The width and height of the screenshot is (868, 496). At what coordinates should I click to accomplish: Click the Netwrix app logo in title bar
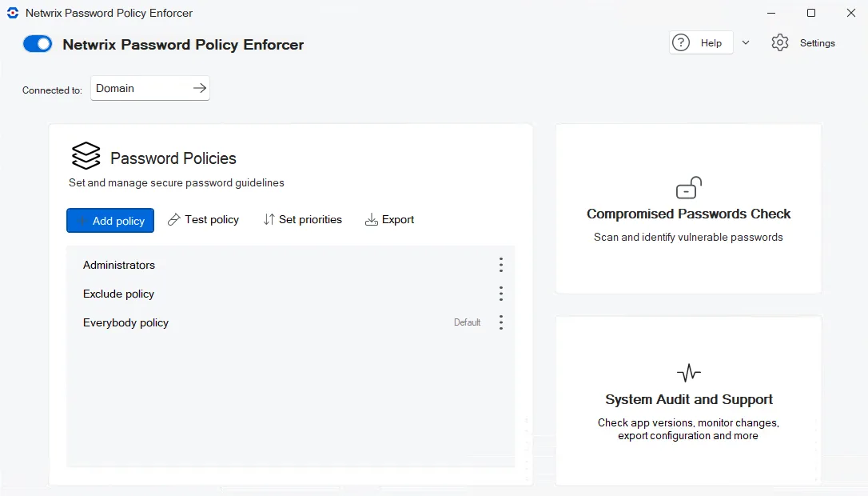click(x=12, y=13)
